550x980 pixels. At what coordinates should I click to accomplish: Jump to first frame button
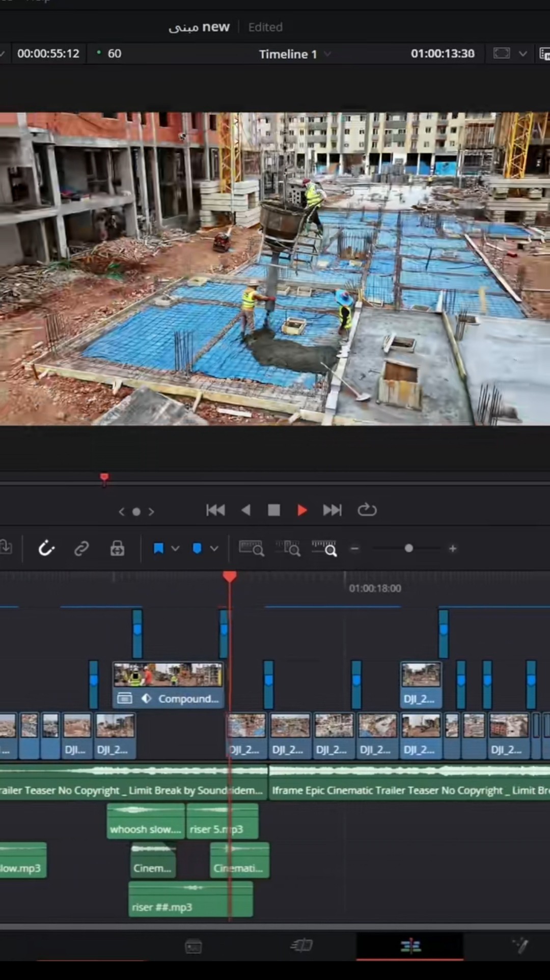pyautogui.click(x=215, y=510)
